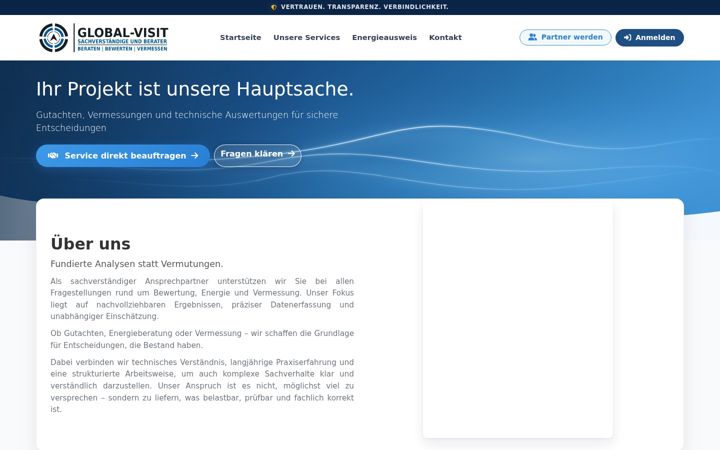
Task: Click the headline Ihr Projekt ist unsere Hauptsache
Action: (195, 89)
